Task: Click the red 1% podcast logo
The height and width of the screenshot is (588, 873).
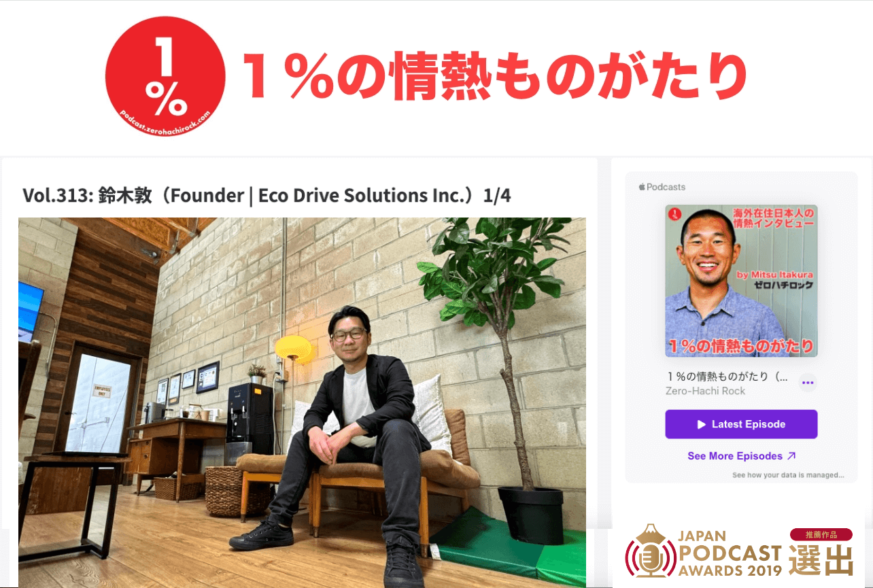Action: (165, 76)
